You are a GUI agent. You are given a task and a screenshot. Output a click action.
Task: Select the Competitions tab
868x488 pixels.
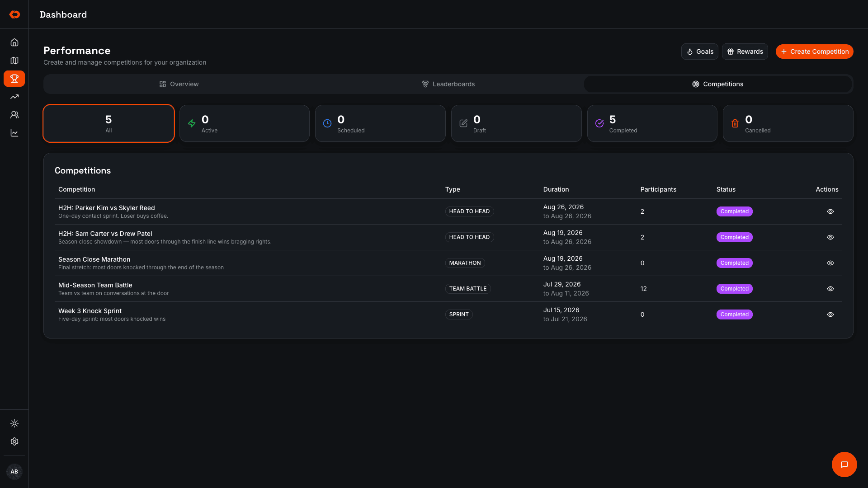pyautogui.click(x=717, y=84)
